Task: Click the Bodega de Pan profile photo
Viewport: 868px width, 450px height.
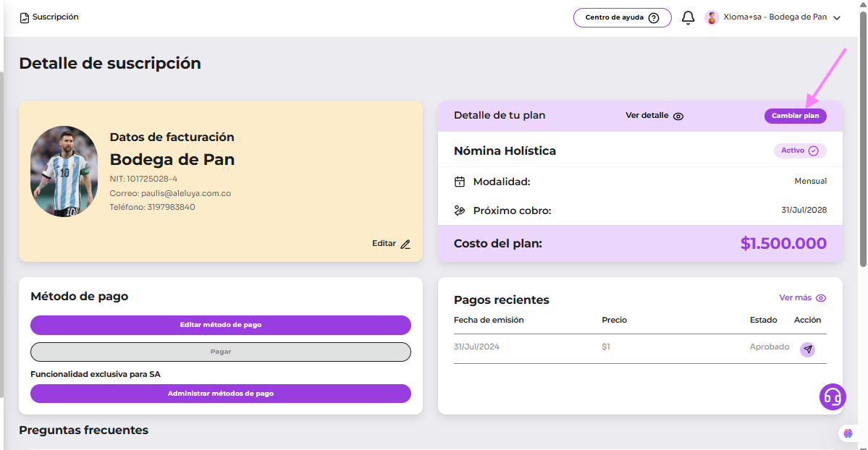Action: click(64, 171)
